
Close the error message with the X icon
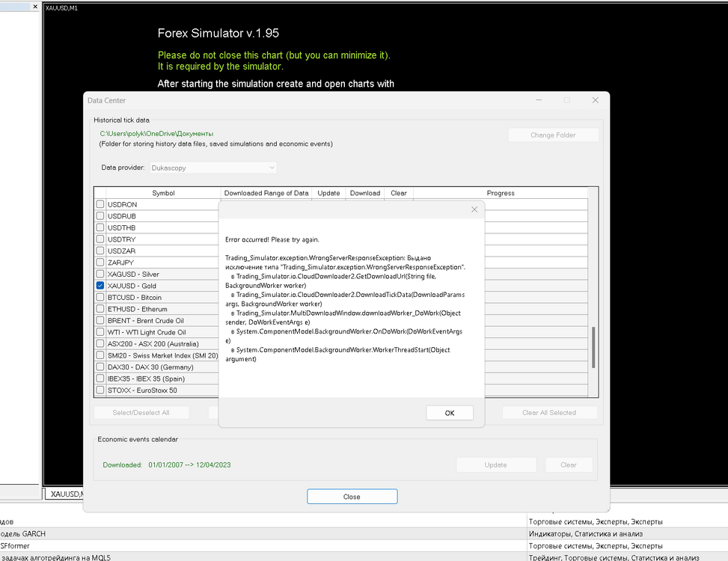474,209
